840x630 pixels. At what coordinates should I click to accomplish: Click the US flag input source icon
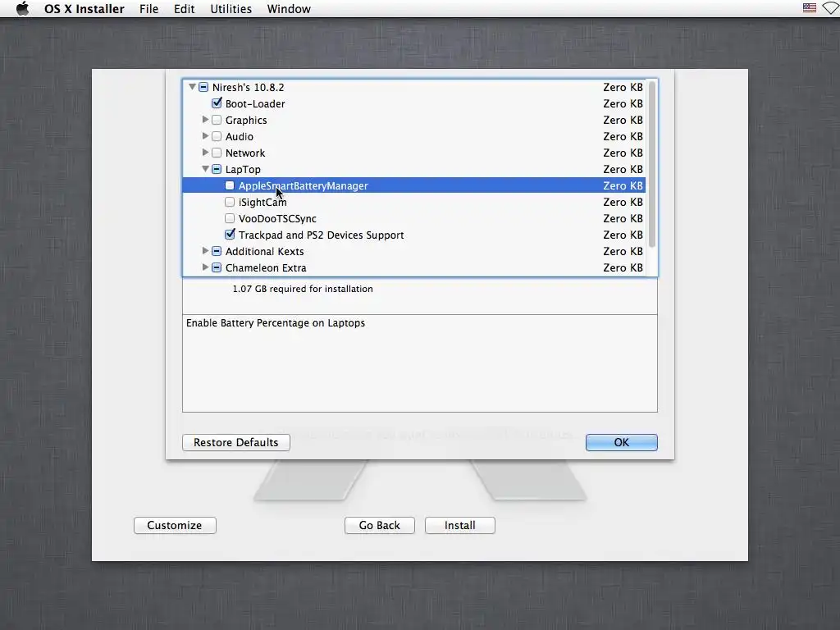click(x=809, y=8)
